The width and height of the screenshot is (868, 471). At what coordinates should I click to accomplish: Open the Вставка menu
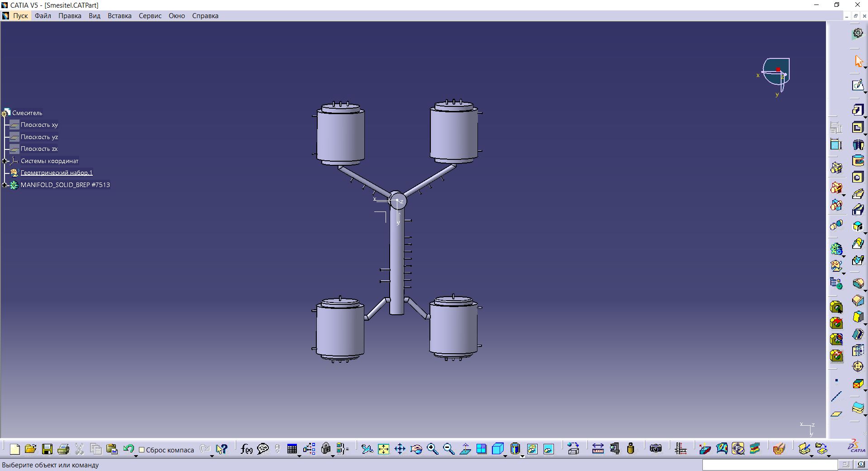coord(119,16)
